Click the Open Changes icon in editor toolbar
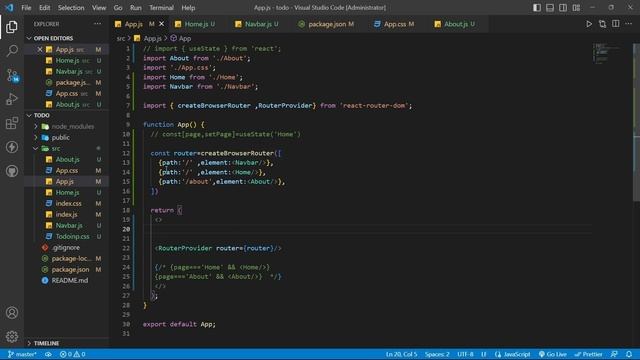Image resolution: width=640 pixels, height=360 pixels. pyautogui.click(x=602, y=24)
